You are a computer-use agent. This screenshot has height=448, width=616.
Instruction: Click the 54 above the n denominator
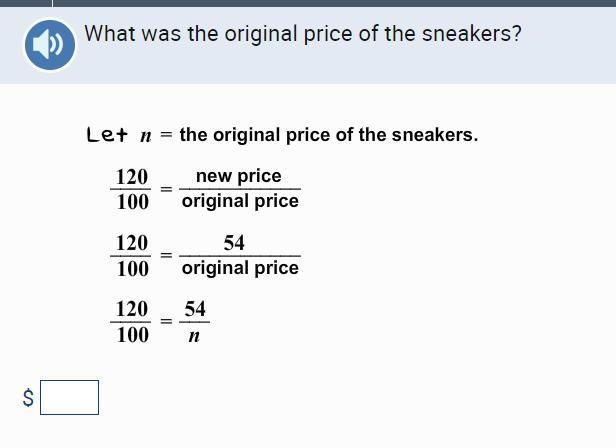(x=195, y=308)
